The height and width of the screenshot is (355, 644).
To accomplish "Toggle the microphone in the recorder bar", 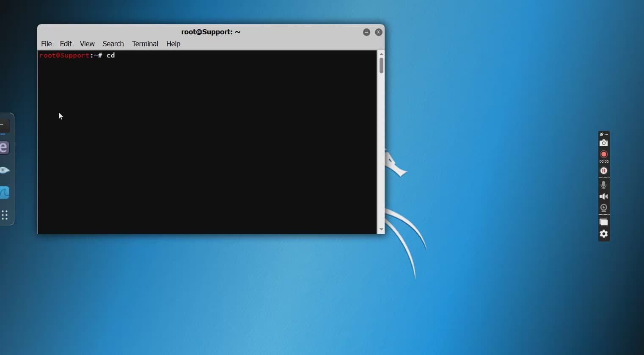I will click(604, 185).
